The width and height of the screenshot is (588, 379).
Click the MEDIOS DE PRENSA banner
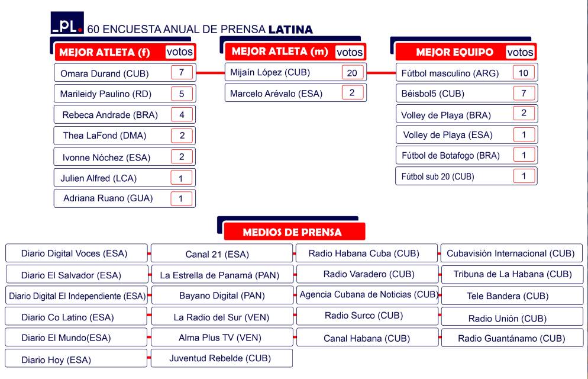point(293,231)
